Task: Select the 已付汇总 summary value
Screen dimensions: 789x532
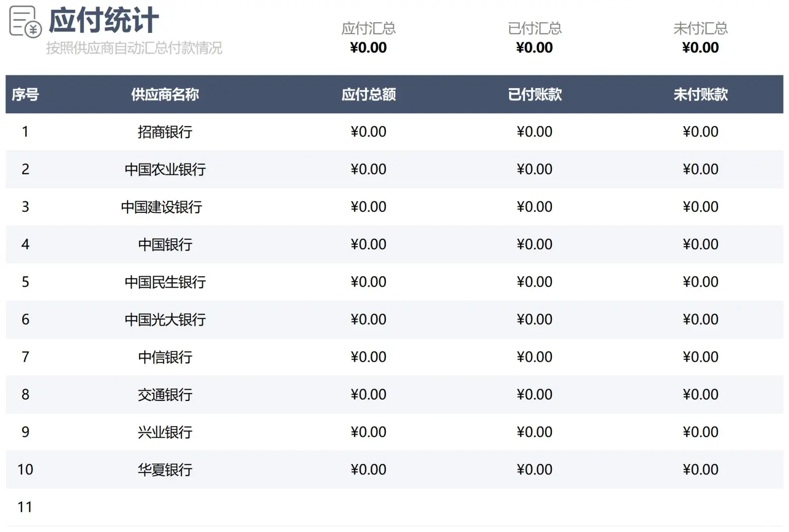Action: pyautogui.click(x=534, y=48)
